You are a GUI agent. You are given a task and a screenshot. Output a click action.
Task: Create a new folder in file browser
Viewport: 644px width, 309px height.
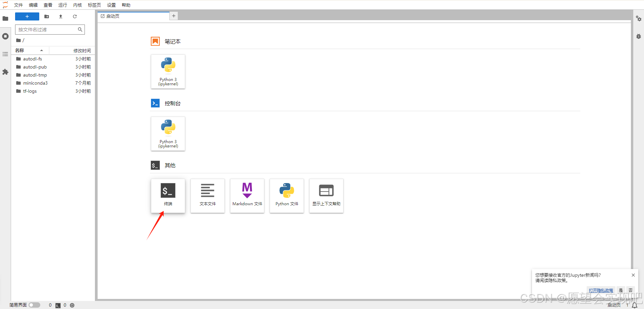pos(47,16)
